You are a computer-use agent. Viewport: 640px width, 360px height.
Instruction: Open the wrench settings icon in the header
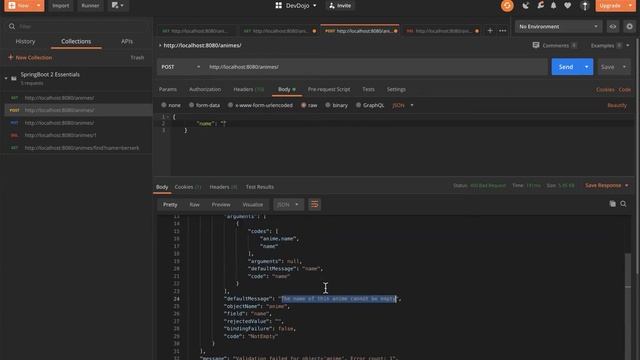[540, 5]
